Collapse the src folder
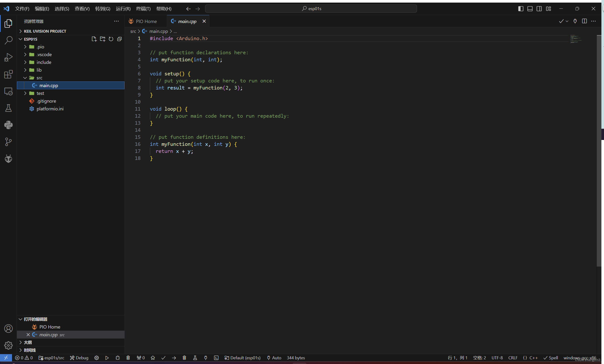Image resolution: width=604 pixels, height=364 pixels. (x=39, y=78)
